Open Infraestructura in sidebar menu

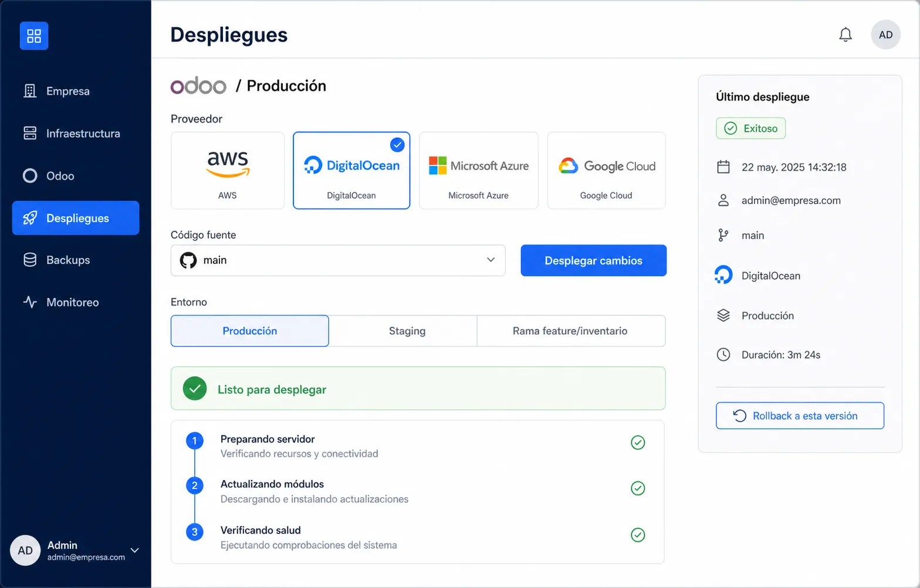pos(76,133)
